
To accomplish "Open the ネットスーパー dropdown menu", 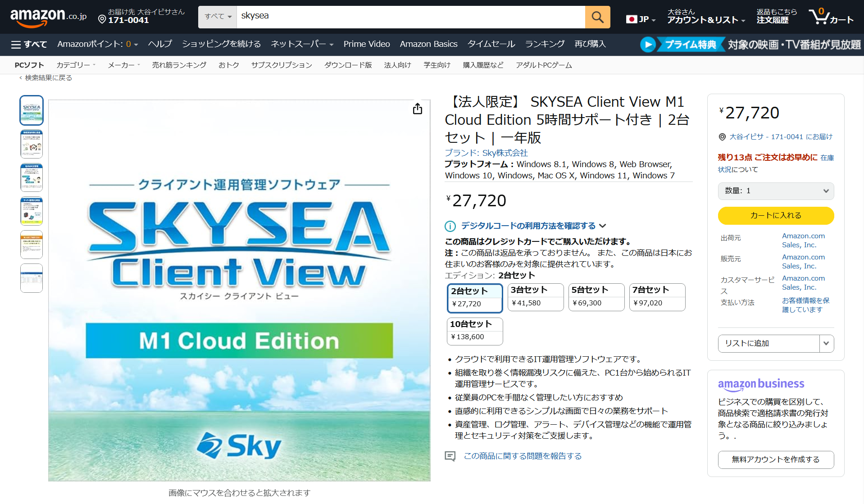I will (x=302, y=44).
